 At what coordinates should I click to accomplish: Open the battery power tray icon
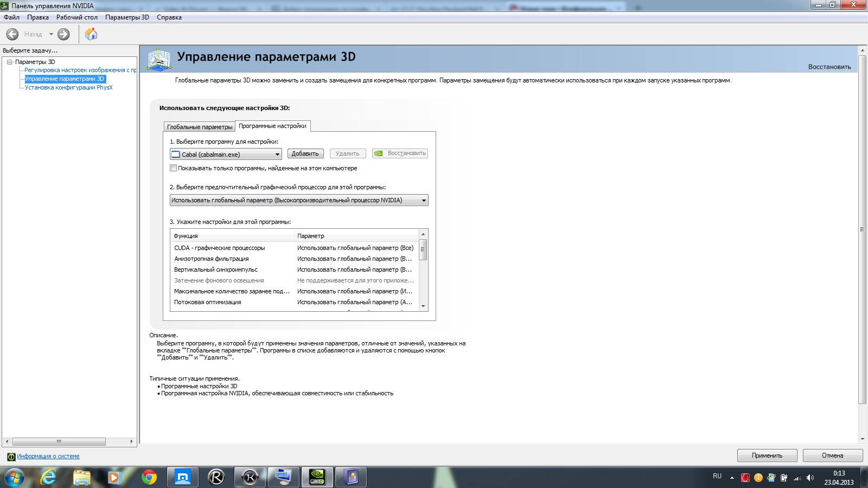click(x=784, y=478)
